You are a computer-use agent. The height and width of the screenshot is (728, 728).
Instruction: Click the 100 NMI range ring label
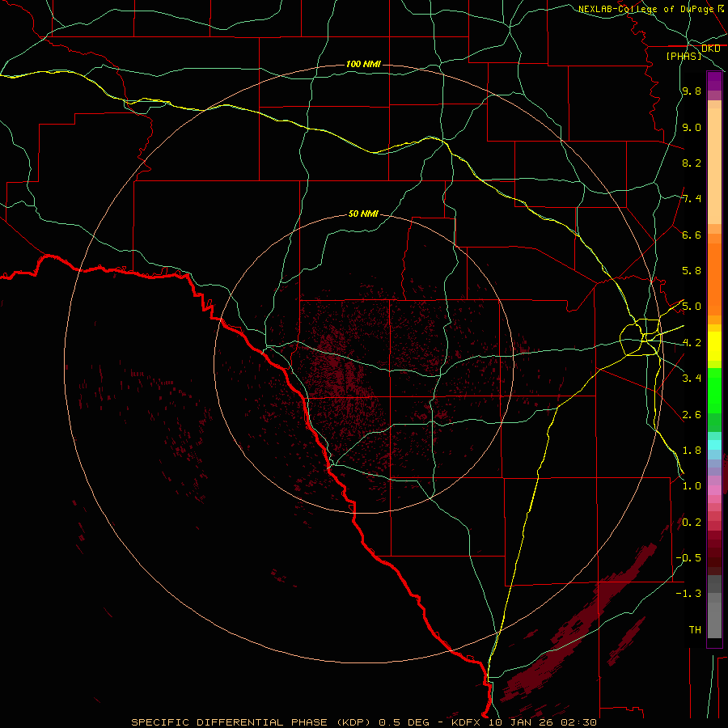[363, 64]
